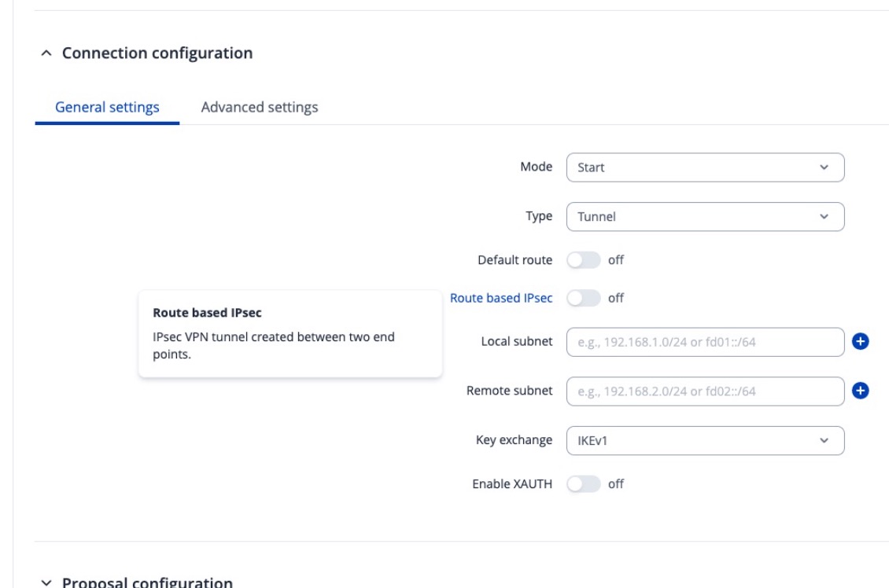Viewport: 889px width, 588px height.
Task: Focus the Remote subnet input field
Action: tap(704, 391)
